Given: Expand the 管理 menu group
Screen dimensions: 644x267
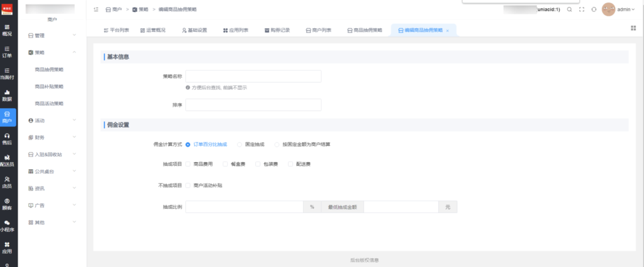Looking at the screenshot, I should (52, 35).
